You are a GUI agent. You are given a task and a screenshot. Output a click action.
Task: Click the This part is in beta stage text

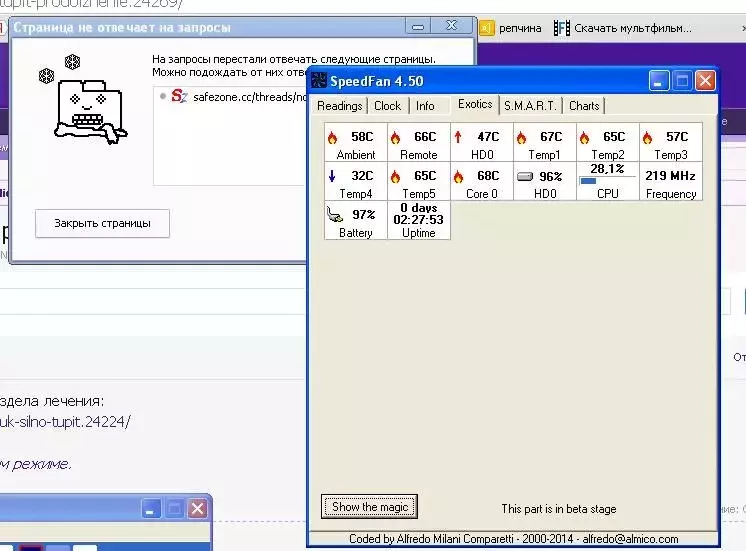559,509
